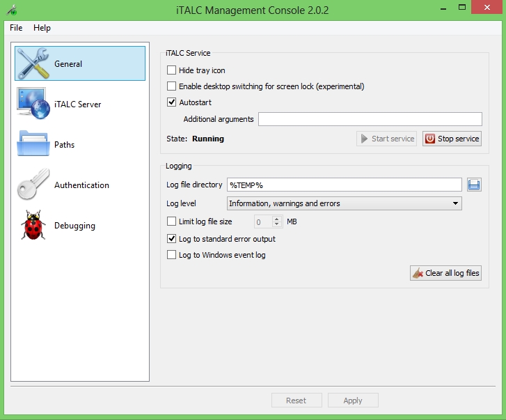Switch to the Paths section label

pyautogui.click(x=64, y=145)
